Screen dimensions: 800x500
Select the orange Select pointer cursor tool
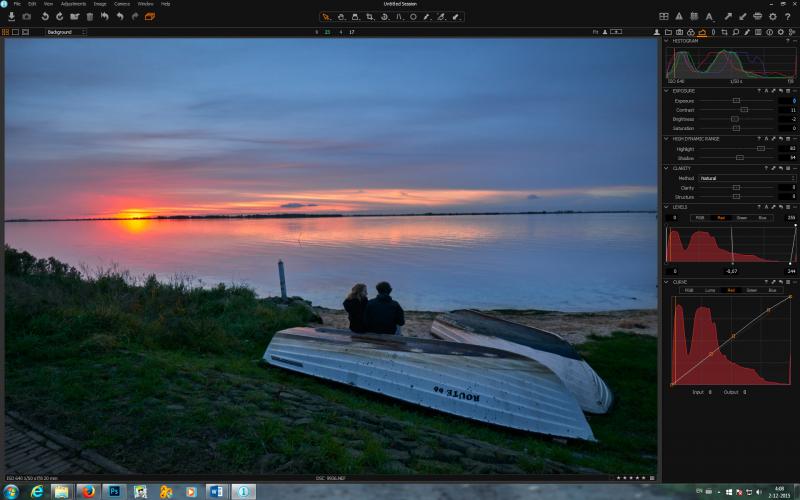tap(326, 17)
